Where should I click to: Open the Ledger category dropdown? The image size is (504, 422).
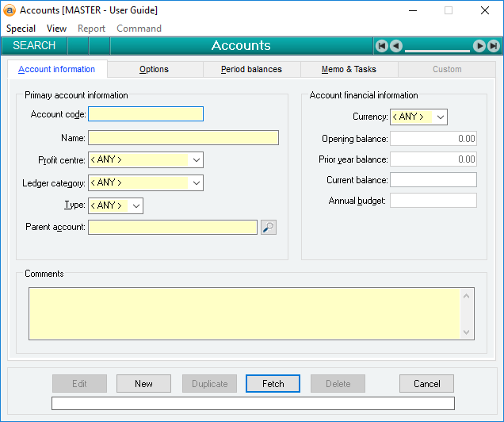click(196, 183)
